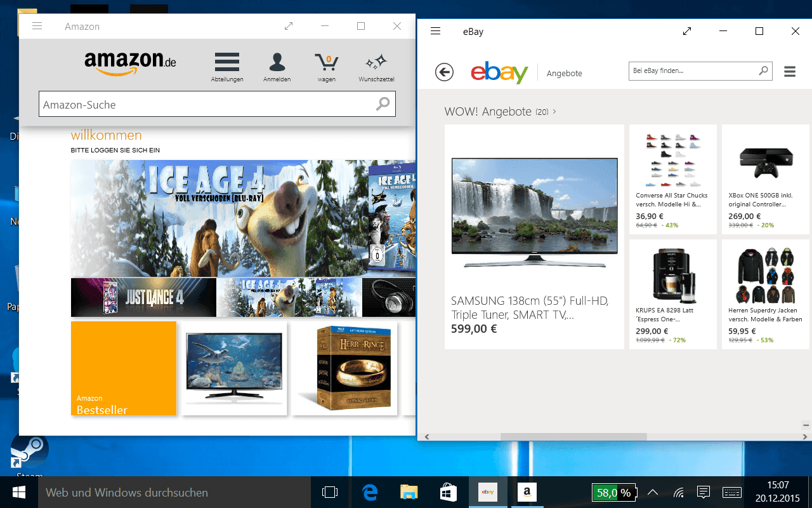Image resolution: width=812 pixels, height=508 pixels.
Task: Select the headphones banner thumbnail
Action: pyautogui.click(x=389, y=297)
